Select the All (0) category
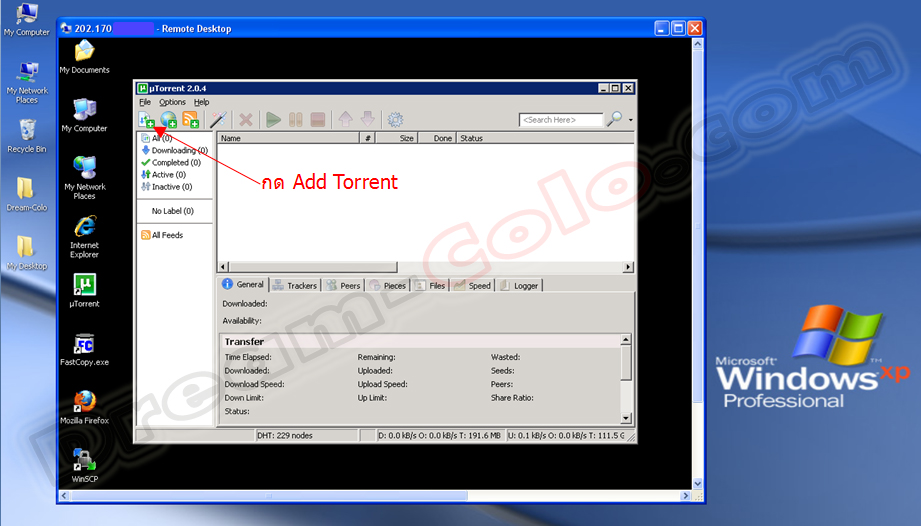This screenshot has height=526, width=921. [x=157, y=139]
